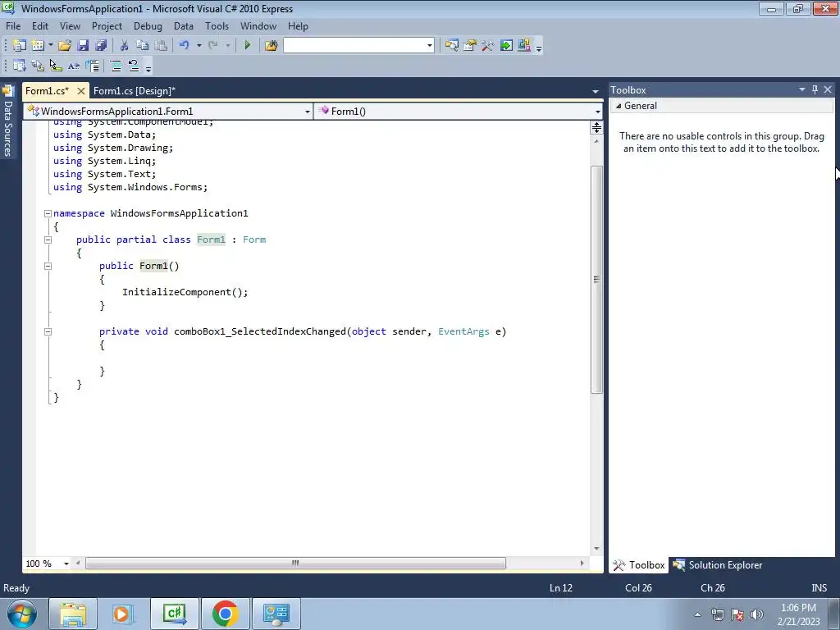840x630 pixels.
Task: Click the green arrow window toolbar icon
Action: (506, 46)
